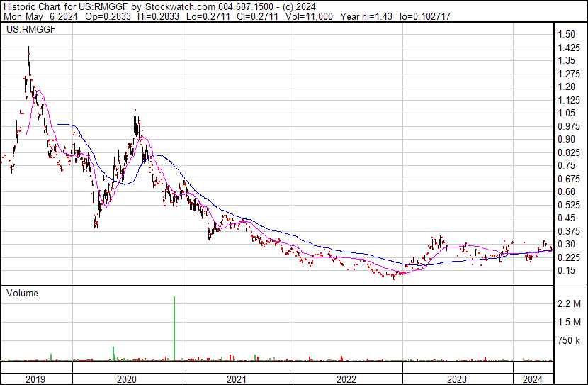The image size is (588, 385).
Task: Click the 1.50 price axis label
Action: pos(566,34)
